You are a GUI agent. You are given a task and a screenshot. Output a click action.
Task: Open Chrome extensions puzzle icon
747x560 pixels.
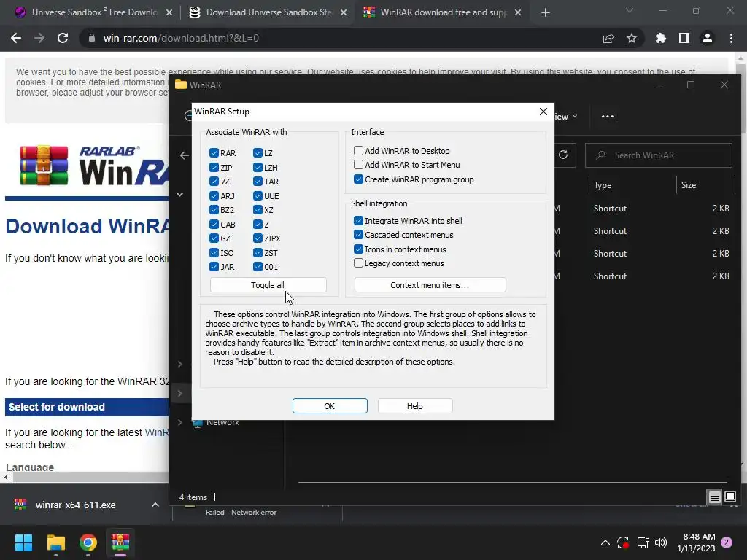click(x=661, y=38)
